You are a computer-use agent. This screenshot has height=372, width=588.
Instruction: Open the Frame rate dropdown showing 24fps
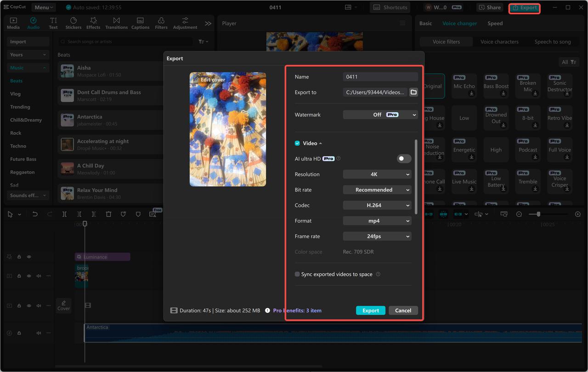tap(377, 236)
